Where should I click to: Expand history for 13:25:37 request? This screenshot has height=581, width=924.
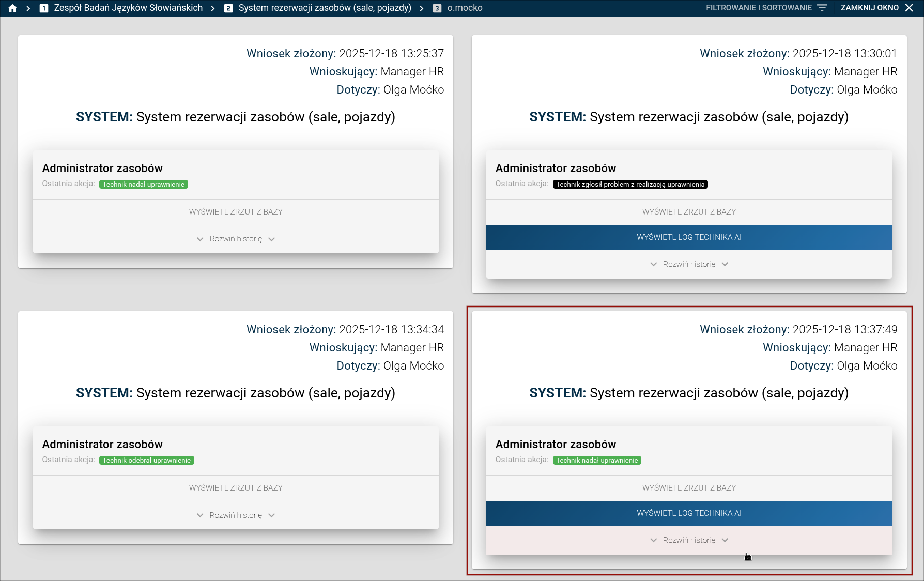tap(236, 239)
